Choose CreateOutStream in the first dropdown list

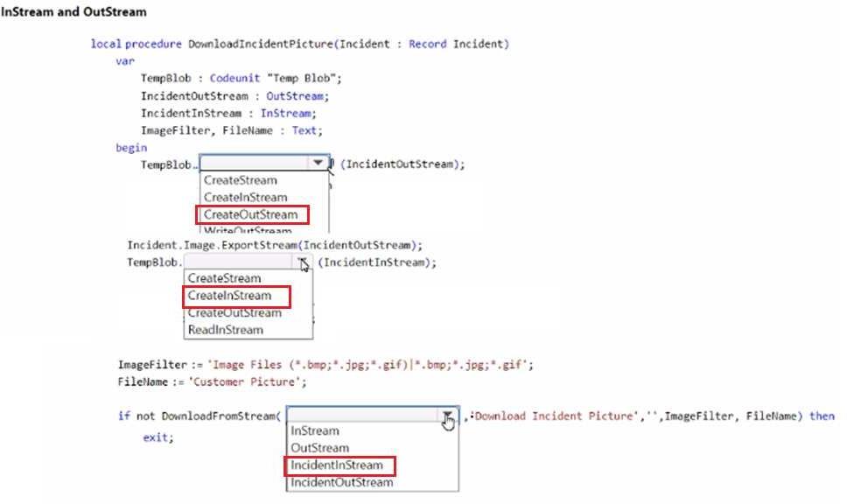coord(250,214)
